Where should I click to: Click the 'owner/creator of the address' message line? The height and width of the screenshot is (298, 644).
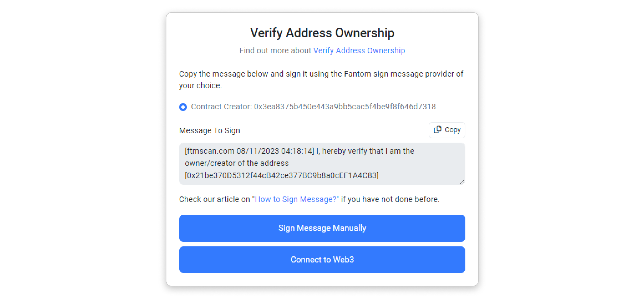coord(237,163)
